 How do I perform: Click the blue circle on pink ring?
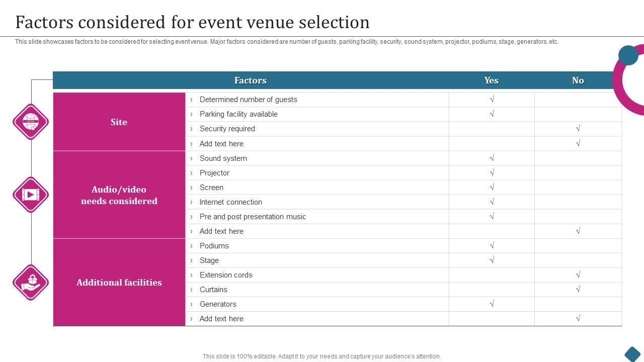[x=628, y=55]
